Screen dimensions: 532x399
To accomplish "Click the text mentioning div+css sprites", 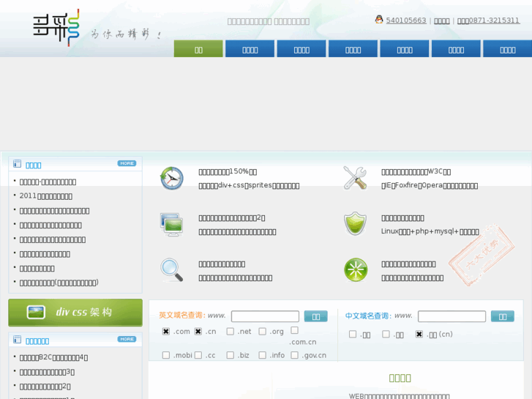I will tap(249, 185).
